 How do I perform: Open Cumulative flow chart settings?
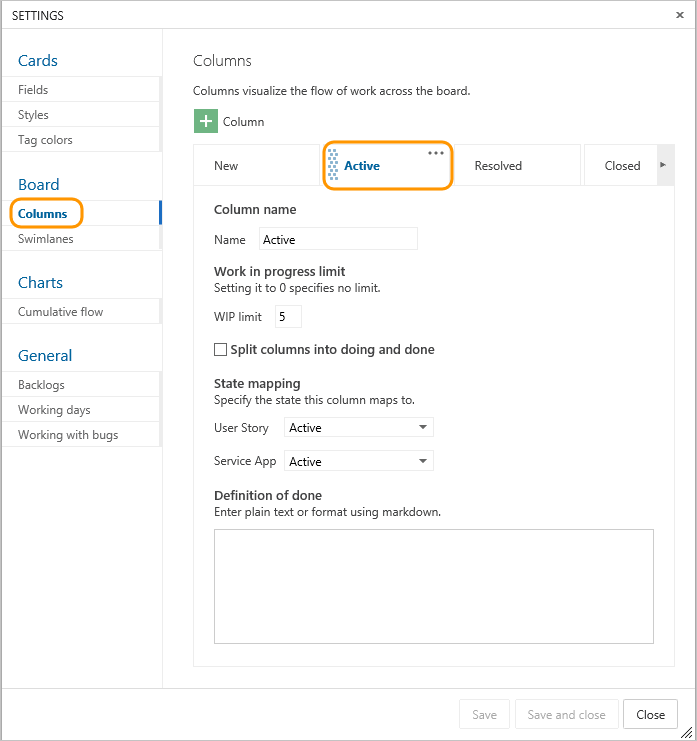(x=81, y=311)
